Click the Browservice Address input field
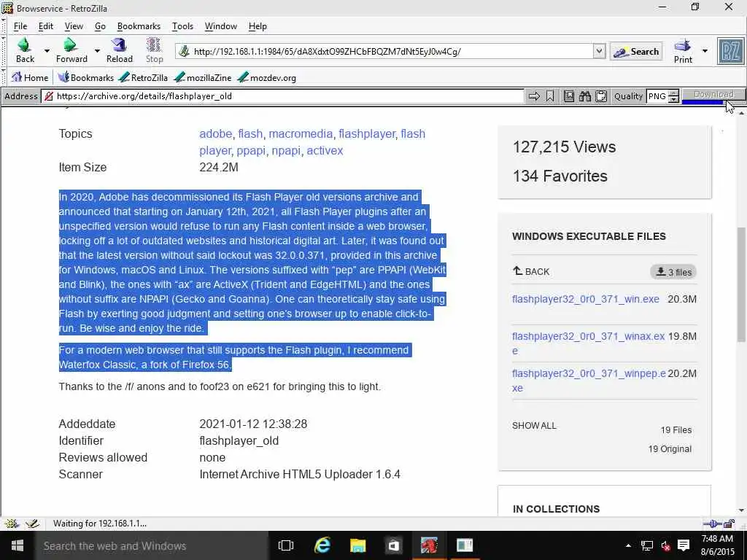 (282, 96)
